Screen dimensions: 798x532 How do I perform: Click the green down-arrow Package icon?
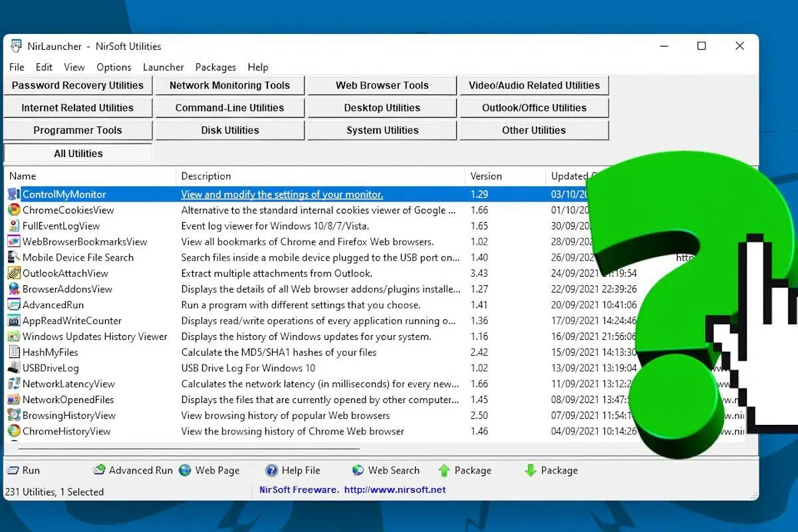(530, 471)
